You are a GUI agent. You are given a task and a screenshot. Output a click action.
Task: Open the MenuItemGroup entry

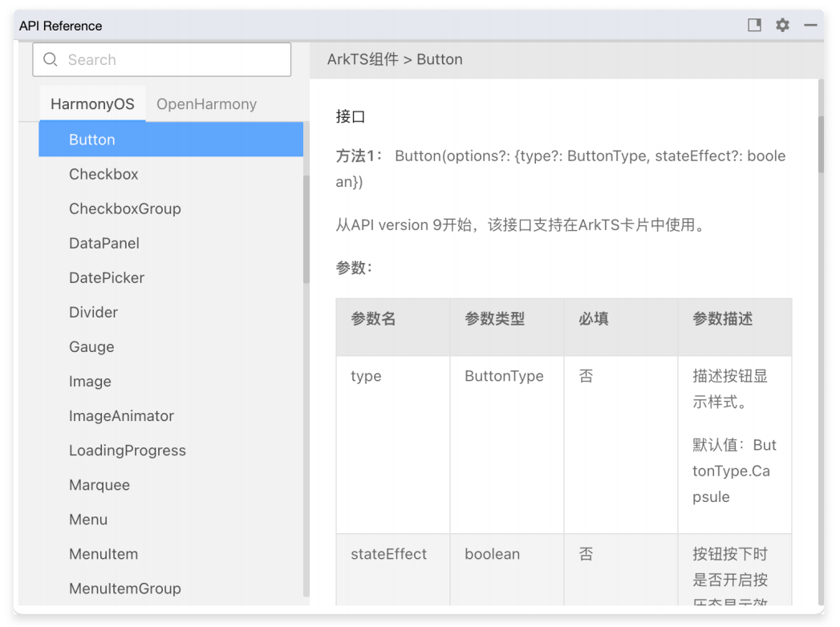click(125, 589)
